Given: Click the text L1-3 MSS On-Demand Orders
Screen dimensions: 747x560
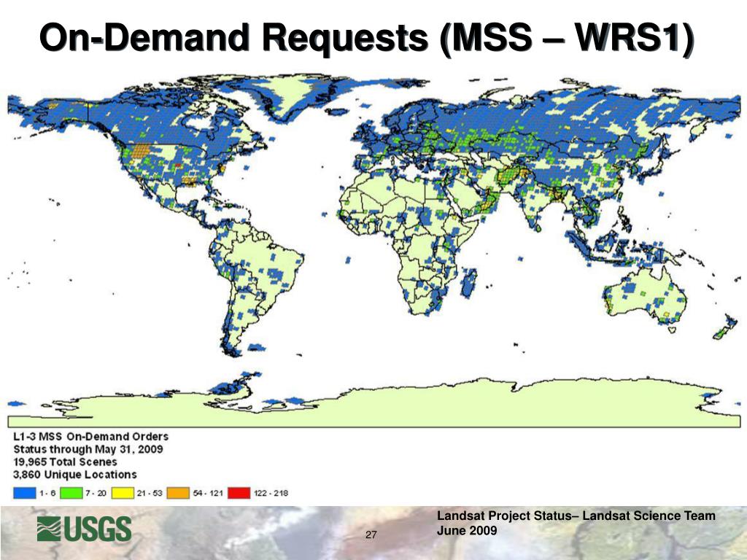Looking at the screenshot, I should pyautogui.click(x=91, y=436).
